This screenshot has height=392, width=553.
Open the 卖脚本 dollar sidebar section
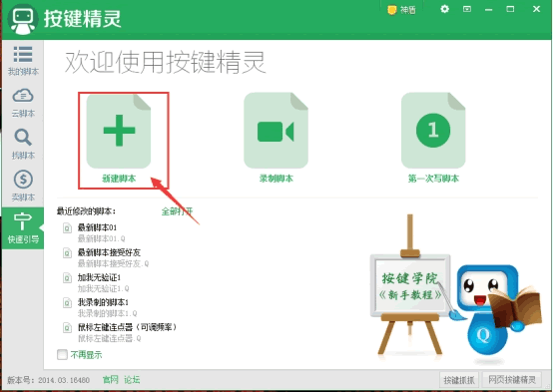pos(23,187)
